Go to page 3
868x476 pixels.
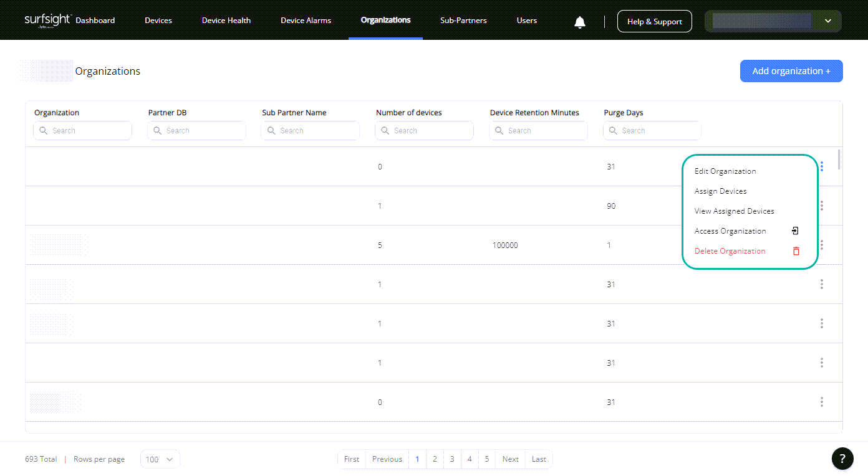452,459
